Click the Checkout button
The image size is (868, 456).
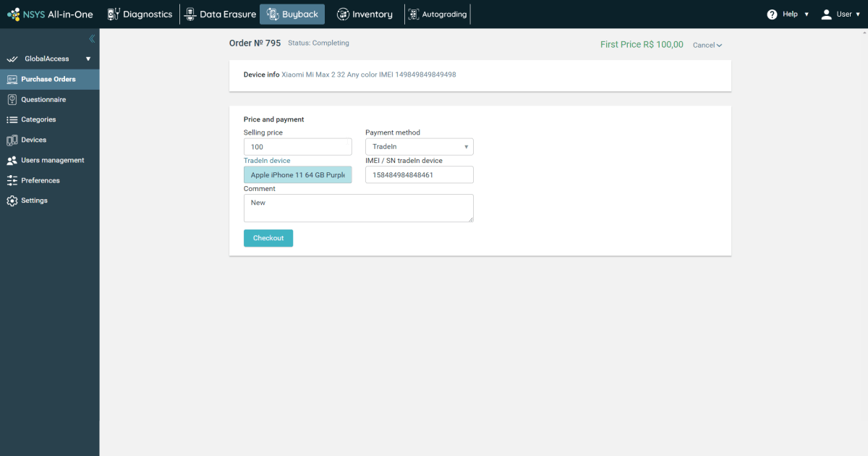point(268,238)
